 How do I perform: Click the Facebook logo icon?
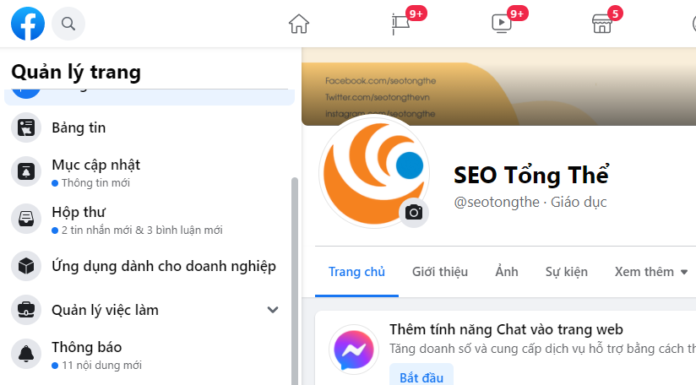[x=28, y=24]
